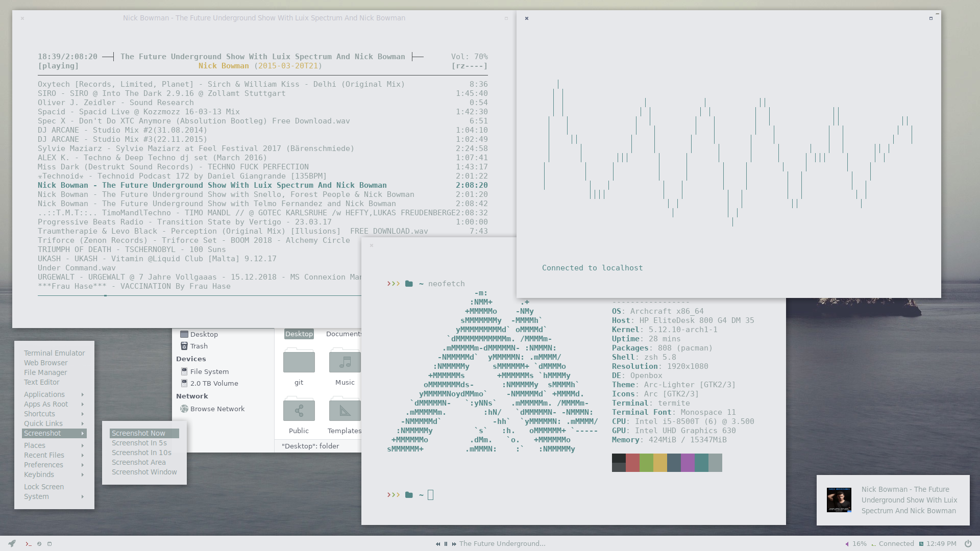Click Lock Screen in menu
Screen dimensions: 980x551
pos(44,487)
